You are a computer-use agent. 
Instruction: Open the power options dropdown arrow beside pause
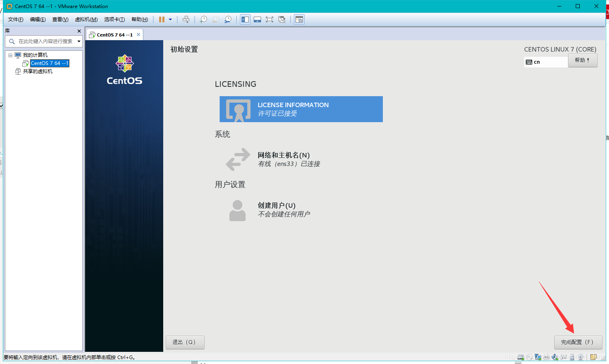coord(170,19)
